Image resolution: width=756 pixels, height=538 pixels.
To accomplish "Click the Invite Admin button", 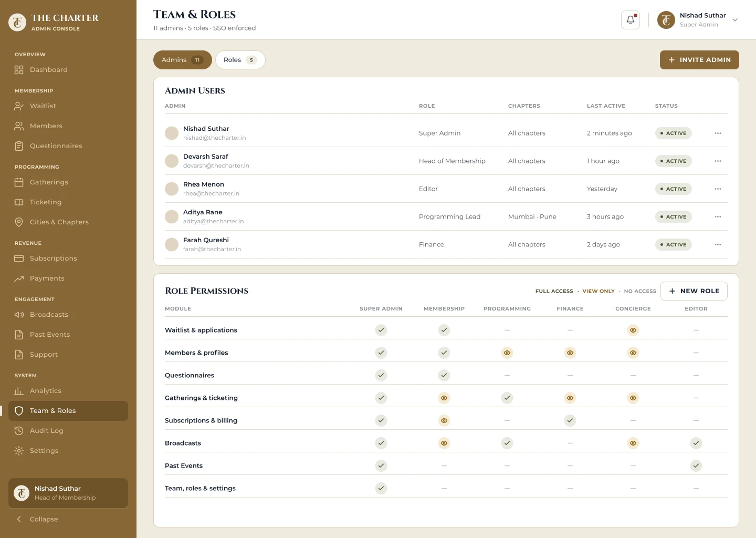I will tap(699, 60).
